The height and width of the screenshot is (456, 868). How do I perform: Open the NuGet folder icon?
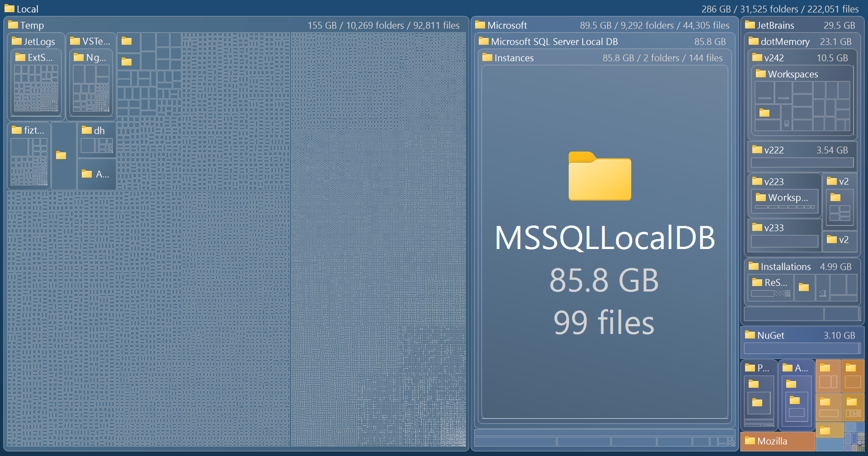pos(750,335)
